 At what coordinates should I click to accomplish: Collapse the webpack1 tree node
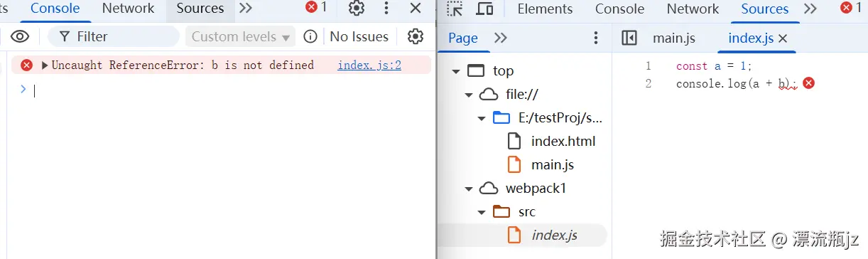click(468, 189)
